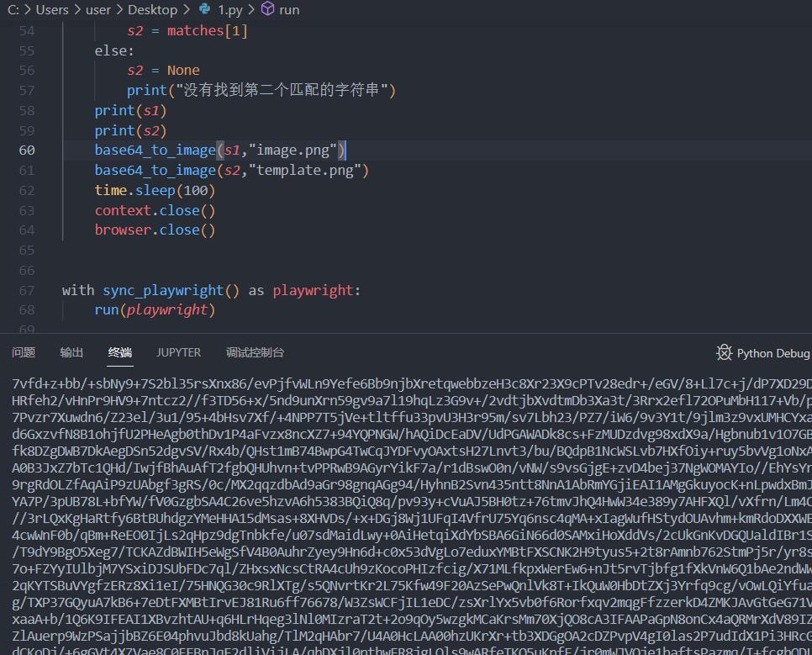Open the JUPYTER panel tab
The image size is (812, 655).
178,353
